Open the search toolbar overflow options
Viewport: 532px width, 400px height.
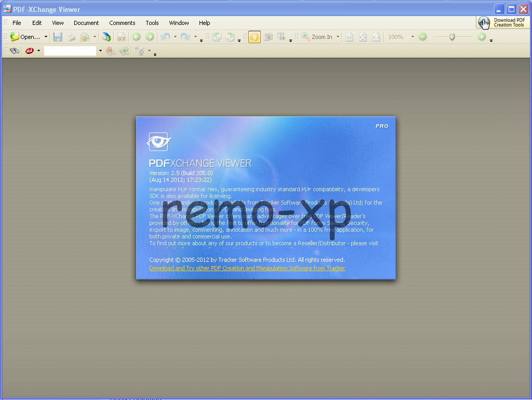tap(155, 55)
